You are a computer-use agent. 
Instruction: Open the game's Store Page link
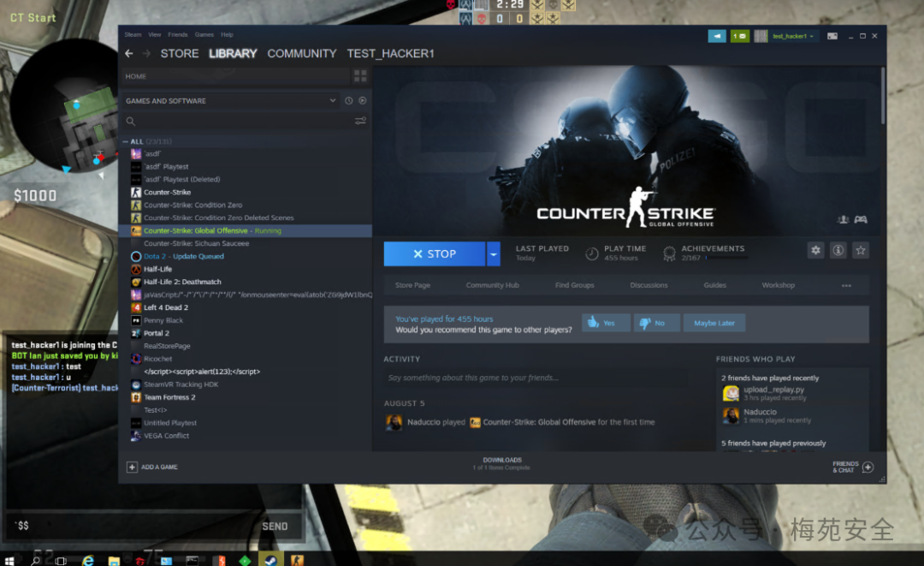[412, 285]
